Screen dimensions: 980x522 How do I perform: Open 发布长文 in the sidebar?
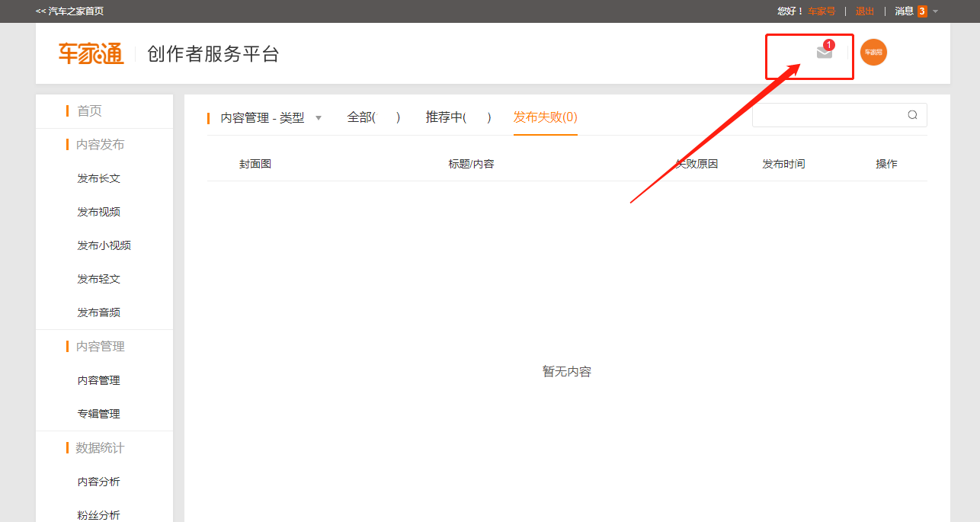click(x=98, y=178)
